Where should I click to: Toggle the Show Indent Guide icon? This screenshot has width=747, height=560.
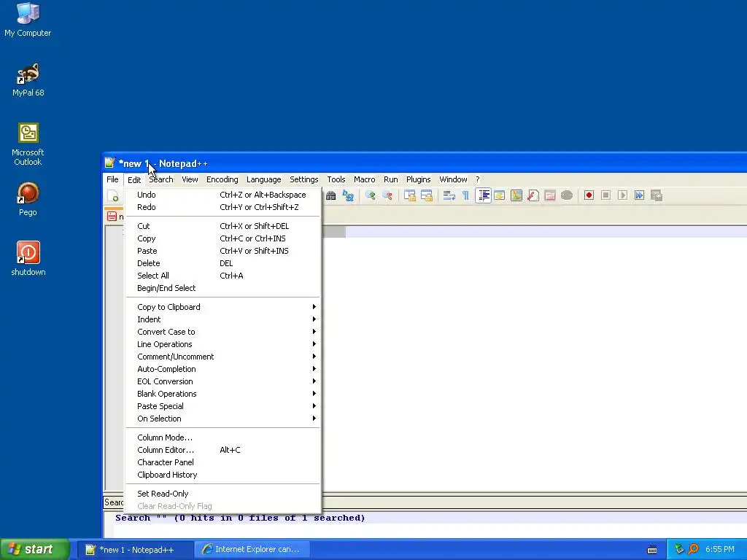point(483,195)
